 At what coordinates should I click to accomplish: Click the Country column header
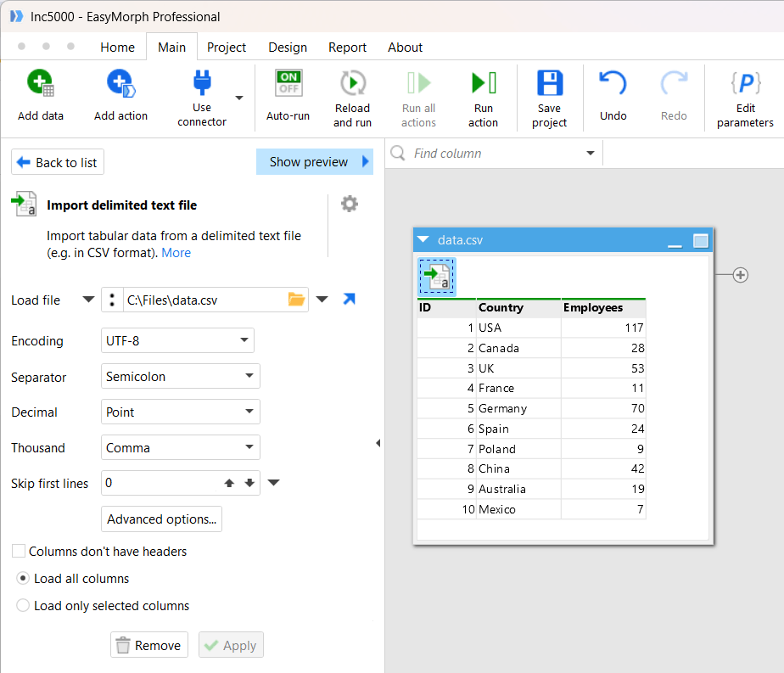(518, 307)
